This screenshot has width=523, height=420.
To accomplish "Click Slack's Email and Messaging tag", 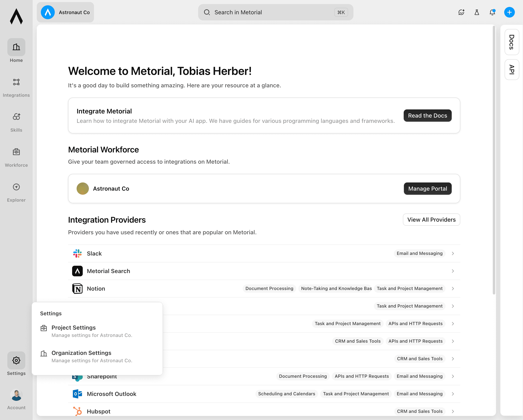I will [419, 253].
